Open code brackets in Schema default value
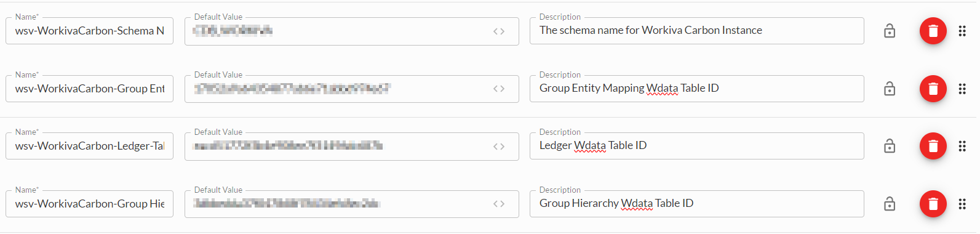The height and width of the screenshot is (234, 980). tap(499, 31)
